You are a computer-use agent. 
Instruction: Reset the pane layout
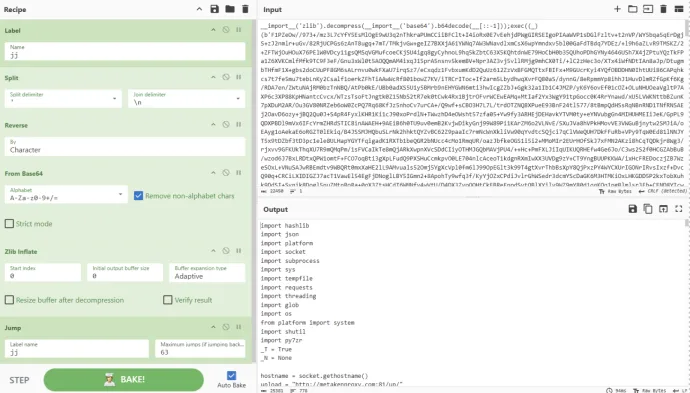pyautogui.click(x=679, y=9)
